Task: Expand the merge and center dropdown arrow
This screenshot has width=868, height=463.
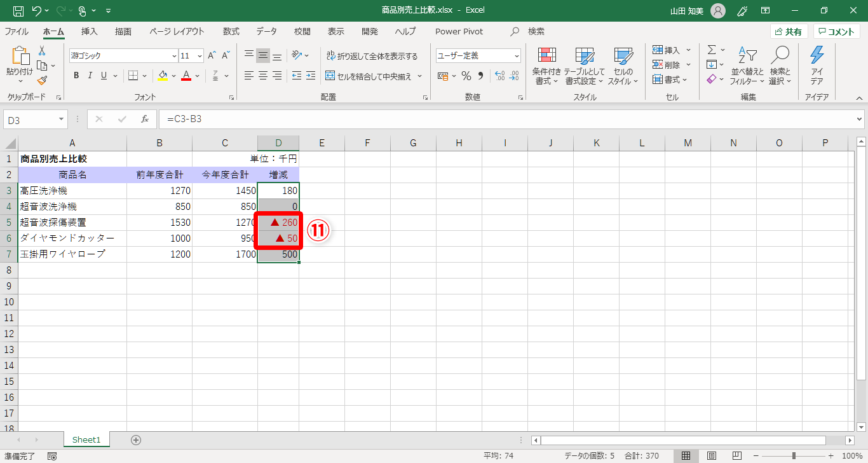Action: point(419,76)
